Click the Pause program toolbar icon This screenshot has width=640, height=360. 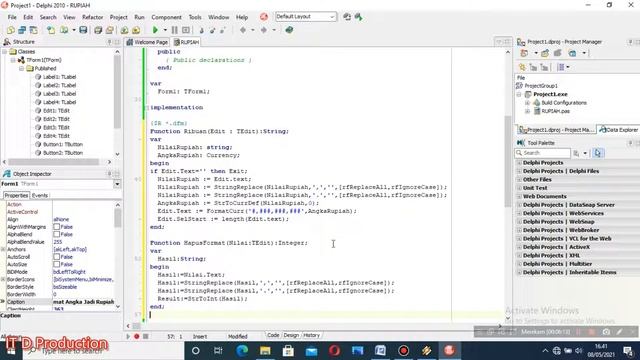click(x=175, y=30)
